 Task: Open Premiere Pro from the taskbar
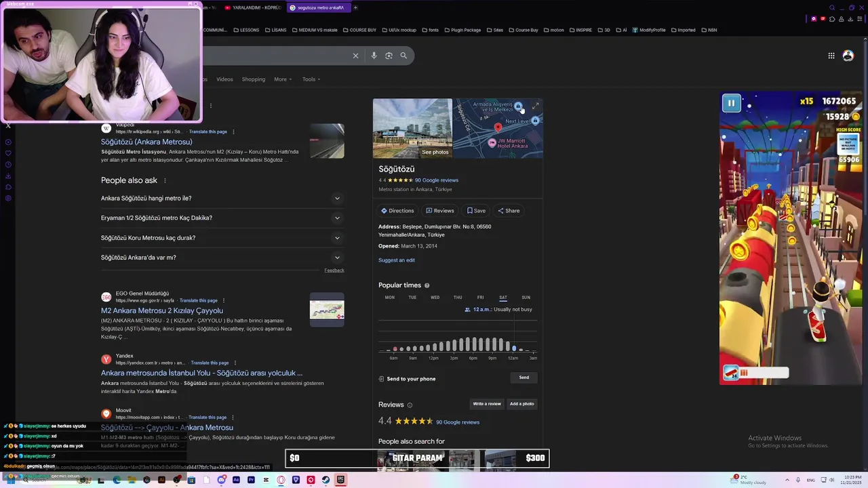click(251, 480)
